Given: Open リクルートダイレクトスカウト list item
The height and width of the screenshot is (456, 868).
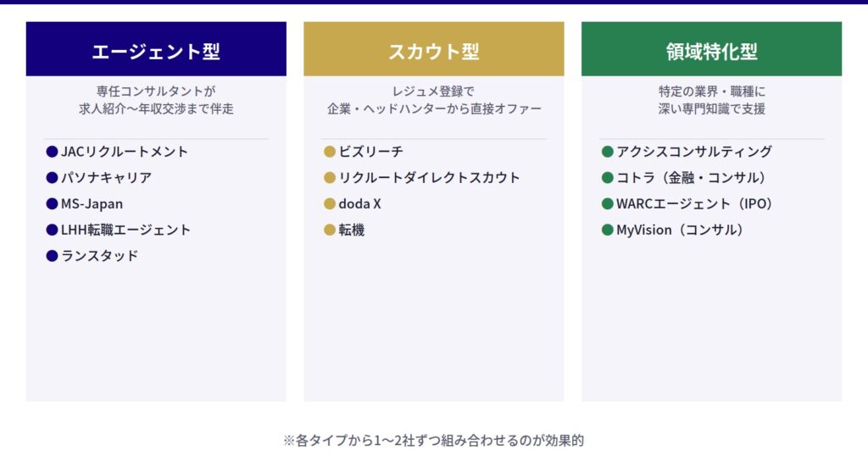Looking at the screenshot, I should tap(429, 178).
